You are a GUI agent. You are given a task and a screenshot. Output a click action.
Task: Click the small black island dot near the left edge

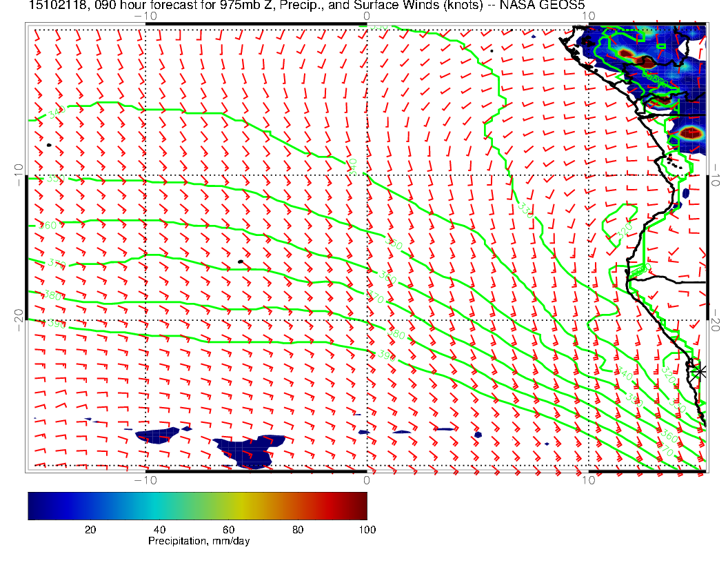tap(49, 145)
